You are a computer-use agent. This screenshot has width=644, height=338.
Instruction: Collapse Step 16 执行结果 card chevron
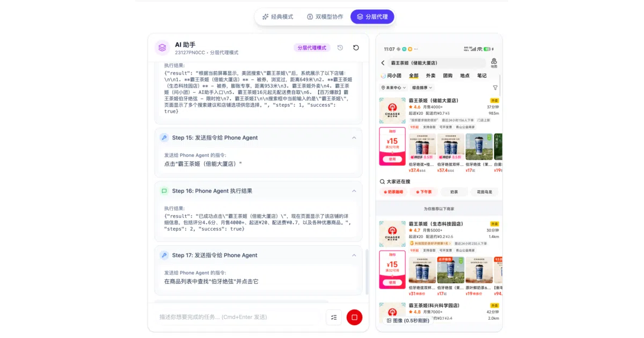pos(354,191)
